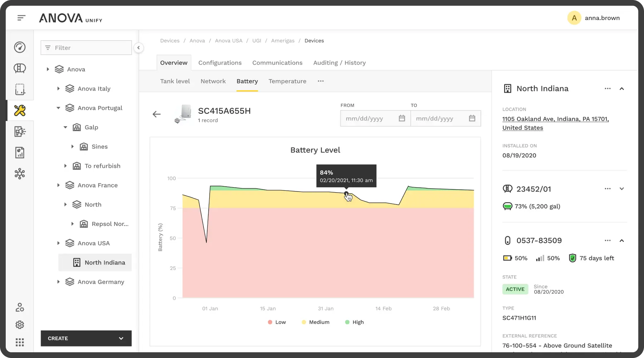This screenshot has height=358, width=644.
Task: Expand the 23452/01 tank section
Action: [x=621, y=189]
